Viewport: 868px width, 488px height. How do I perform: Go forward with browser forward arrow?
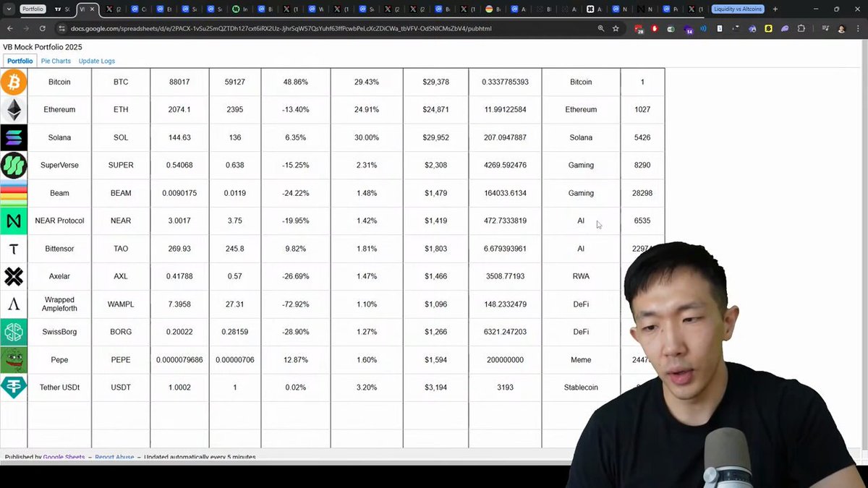tap(26, 28)
